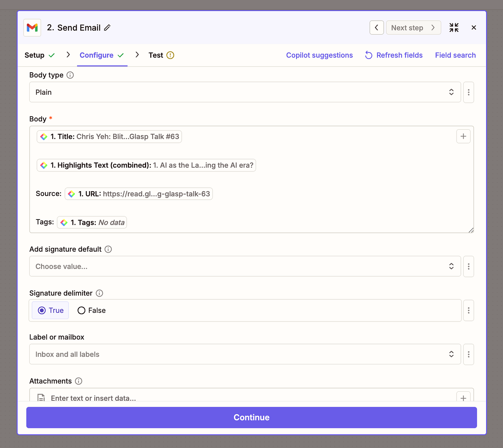Screen dimensions: 503x448
Task: Click the Body text area resize handle
Action: 471,230
